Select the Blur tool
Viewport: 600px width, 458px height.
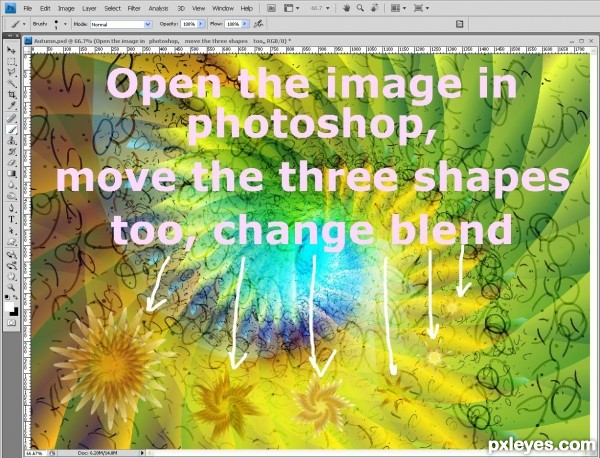tap(11, 185)
